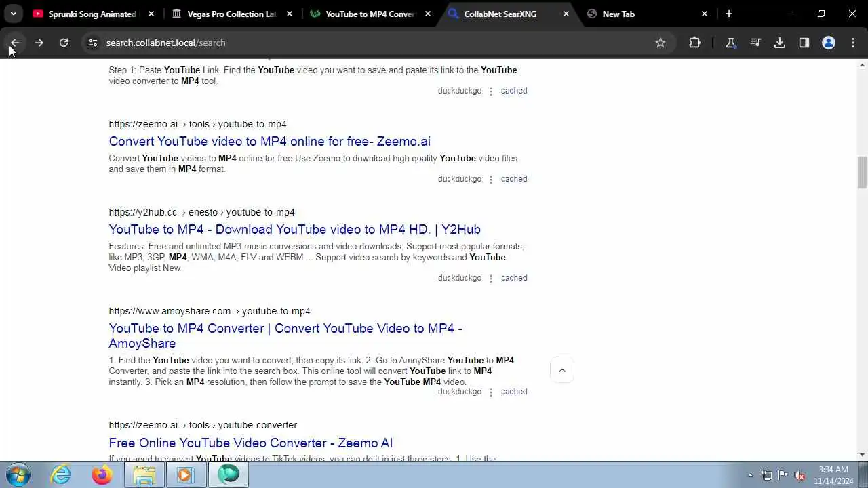Viewport: 868px width, 488px height.
Task: Open Chrome Labs flask icon
Action: click(x=731, y=43)
